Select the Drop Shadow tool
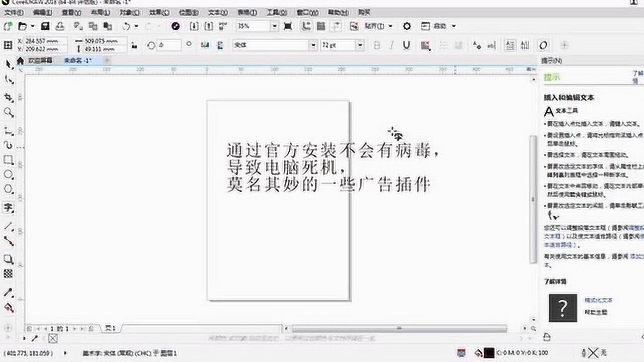 tap(8, 259)
